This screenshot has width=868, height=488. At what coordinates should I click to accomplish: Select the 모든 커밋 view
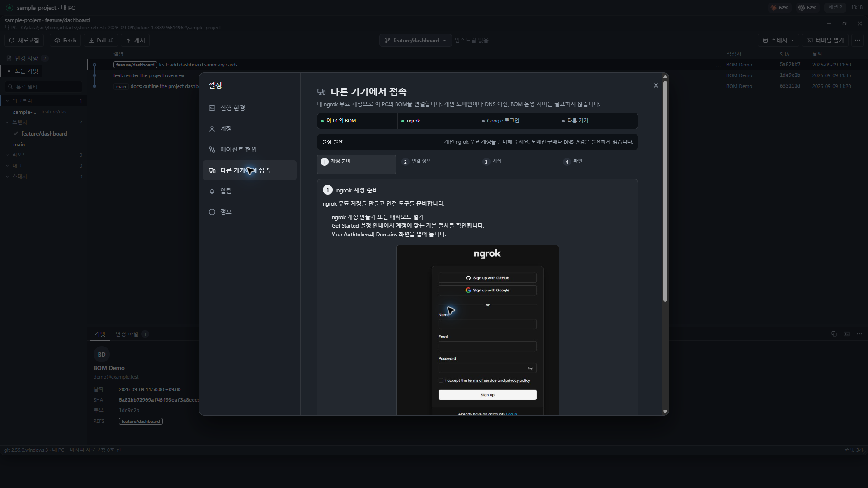coord(23,71)
